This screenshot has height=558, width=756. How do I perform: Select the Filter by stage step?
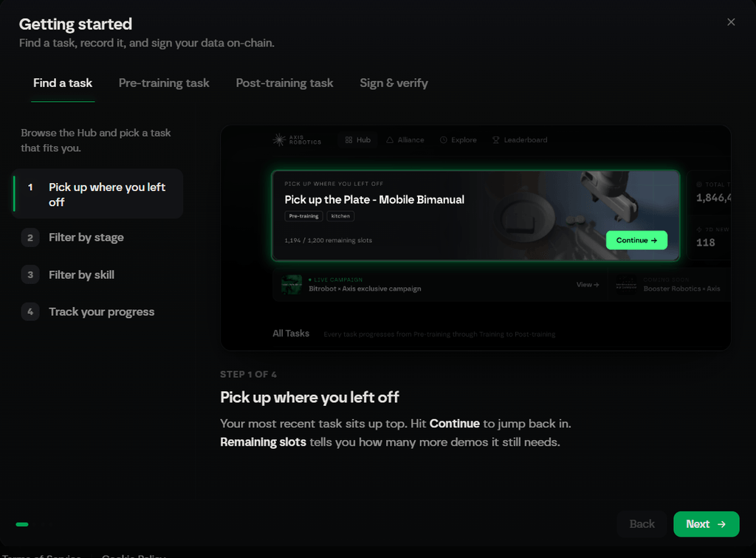(97, 238)
